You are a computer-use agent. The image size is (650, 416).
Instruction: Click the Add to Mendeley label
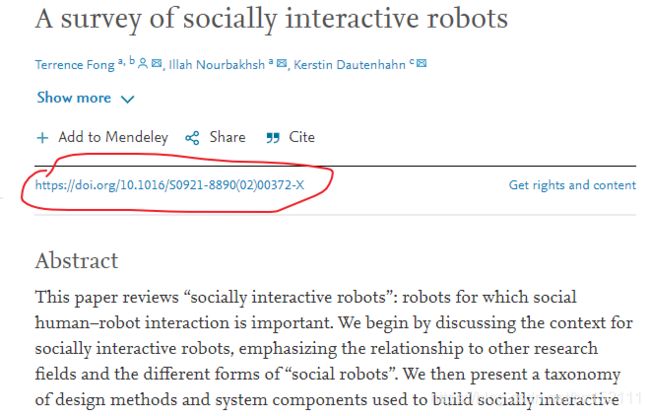[x=113, y=137]
